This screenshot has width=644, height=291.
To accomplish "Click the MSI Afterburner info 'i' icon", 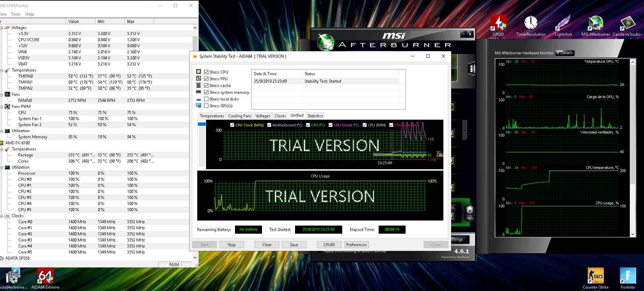I will point(471,69).
